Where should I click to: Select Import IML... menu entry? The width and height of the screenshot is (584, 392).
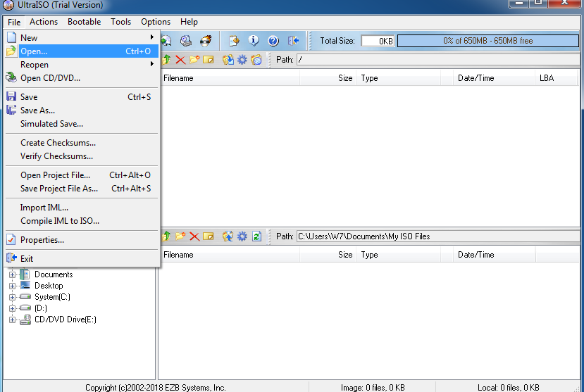(82, 207)
